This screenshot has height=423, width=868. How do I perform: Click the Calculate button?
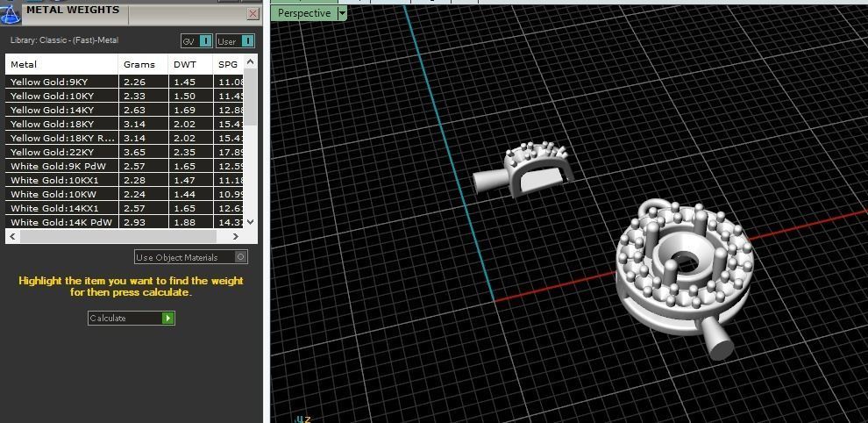pyautogui.click(x=132, y=318)
